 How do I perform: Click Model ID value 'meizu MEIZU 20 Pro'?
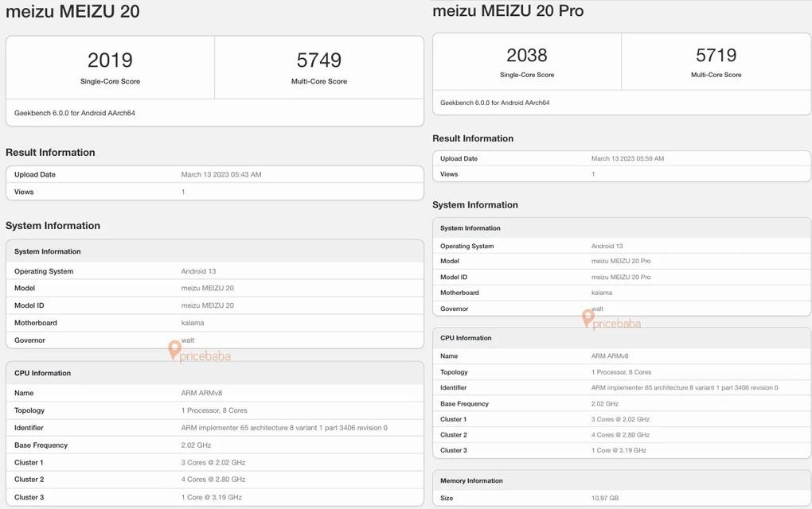click(x=621, y=278)
